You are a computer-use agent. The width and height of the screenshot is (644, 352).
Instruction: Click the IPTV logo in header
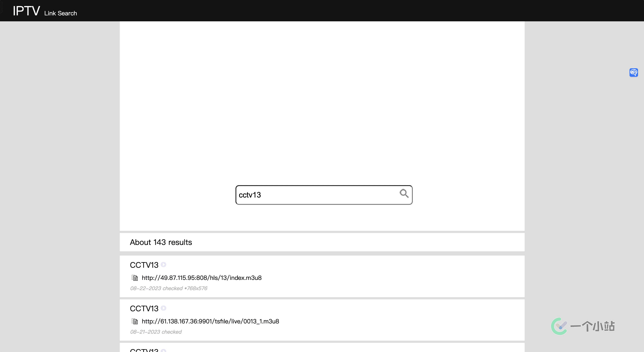(x=26, y=11)
